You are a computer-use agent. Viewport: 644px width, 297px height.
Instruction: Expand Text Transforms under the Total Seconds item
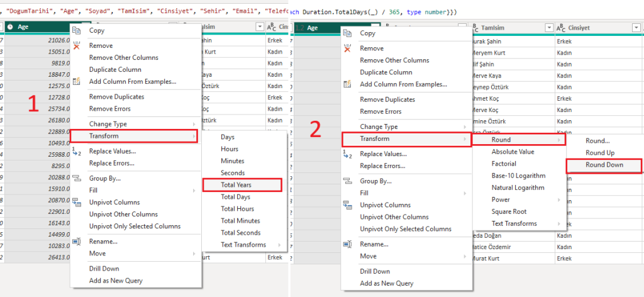280,245
